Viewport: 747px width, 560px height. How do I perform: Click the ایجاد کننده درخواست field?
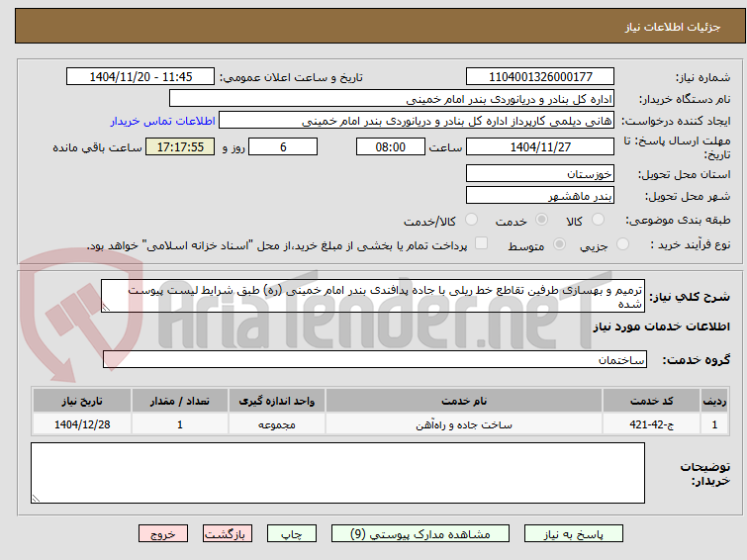click(417, 121)
